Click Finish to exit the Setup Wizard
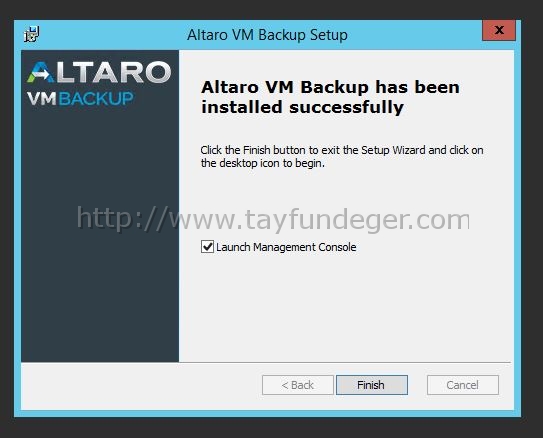 tap(372, 385)
